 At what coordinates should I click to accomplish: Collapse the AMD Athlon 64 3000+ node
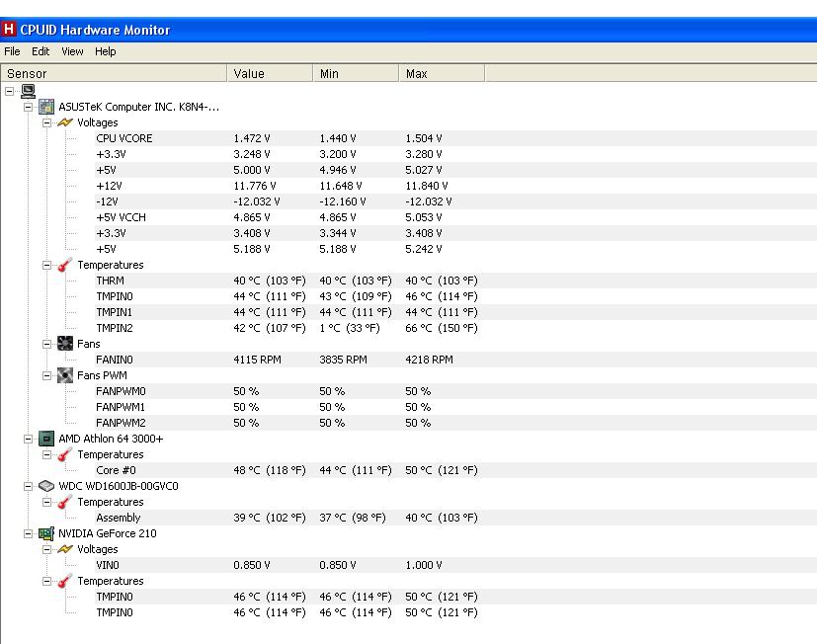[28, 439]
